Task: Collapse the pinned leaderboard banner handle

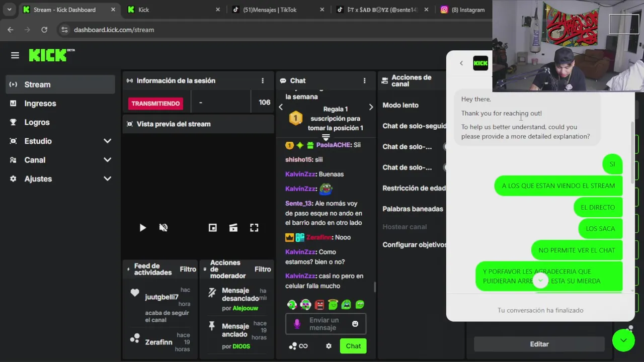Action: [326, 137]
